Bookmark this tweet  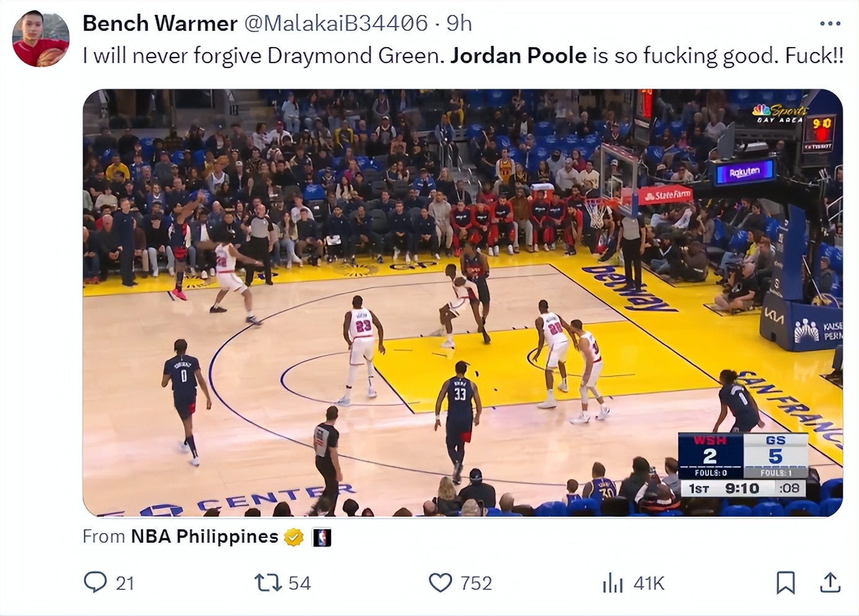coord(785,583)
